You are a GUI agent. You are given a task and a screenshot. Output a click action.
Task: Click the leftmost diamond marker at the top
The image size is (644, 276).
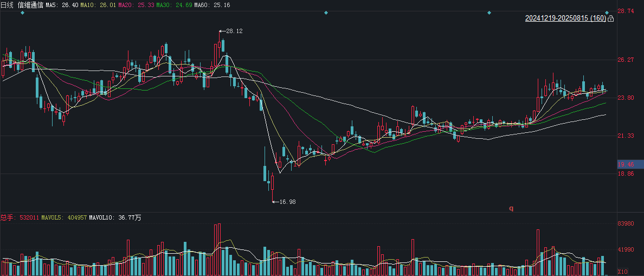point(23,12)
